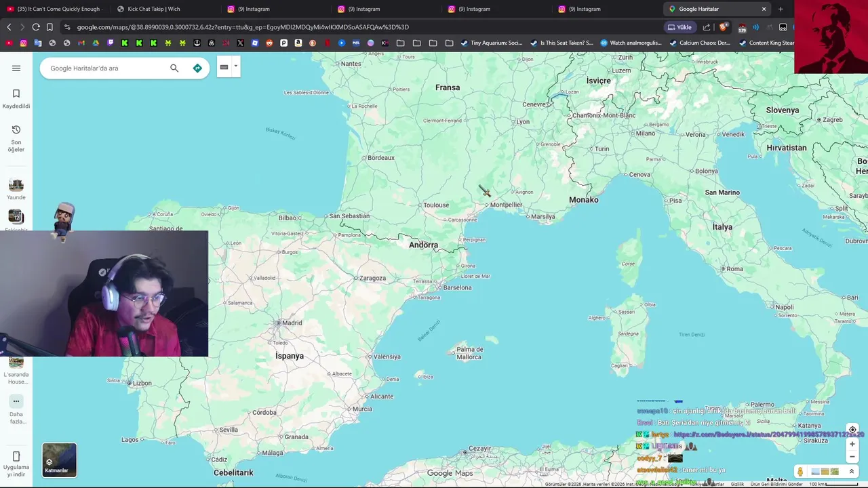This screenshot has width=868, height=488.
Task: Open Content King Steam bookmark
Action: 766,43
